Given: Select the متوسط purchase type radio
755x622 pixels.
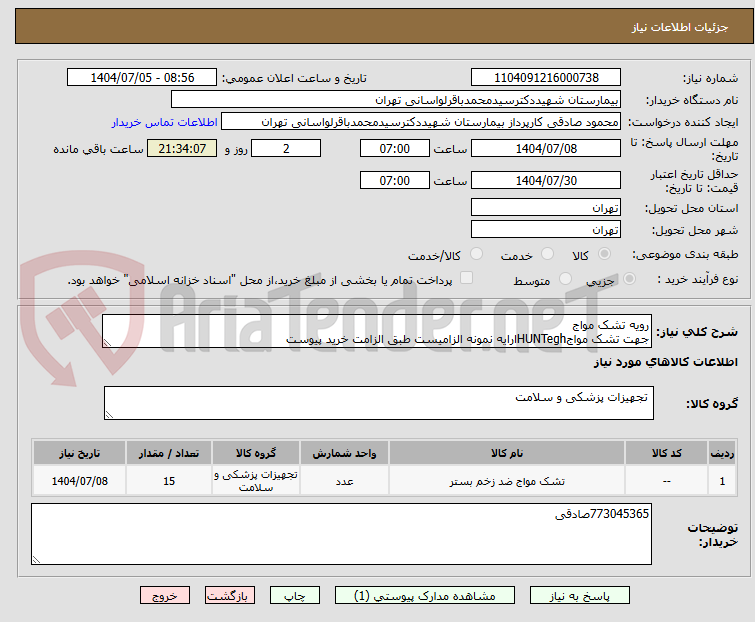Looking at the screenshot, I should tap(565, 279).
